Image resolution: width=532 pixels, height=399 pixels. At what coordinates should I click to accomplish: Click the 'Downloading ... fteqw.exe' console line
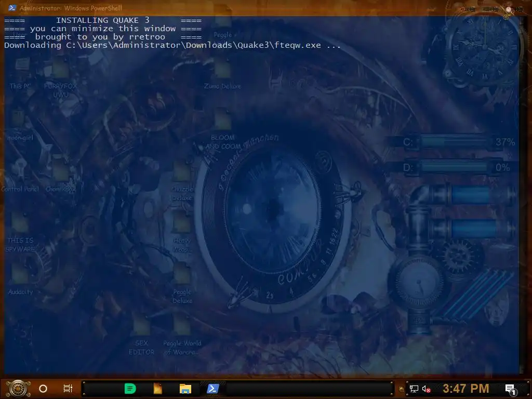(172, 45)
